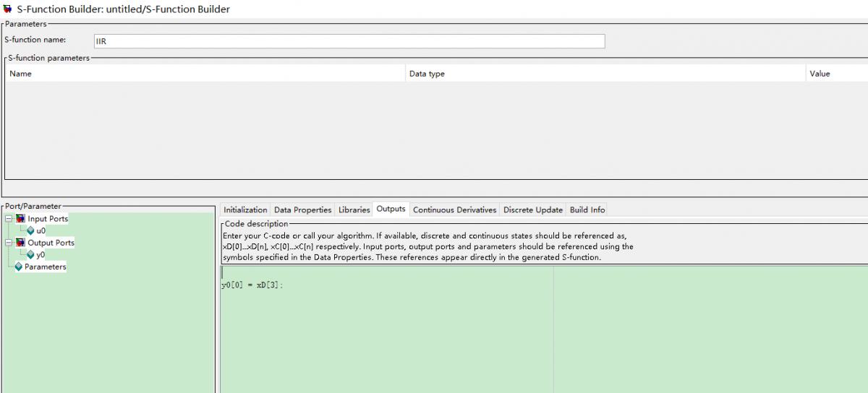The image size is (868, 393).
Task: Click the Input Ports folder icon
Action: point(20,218)
